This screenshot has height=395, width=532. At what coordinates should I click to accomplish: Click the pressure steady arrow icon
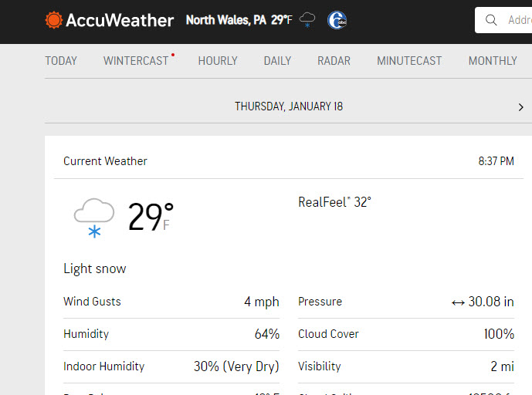click(458, 302)
